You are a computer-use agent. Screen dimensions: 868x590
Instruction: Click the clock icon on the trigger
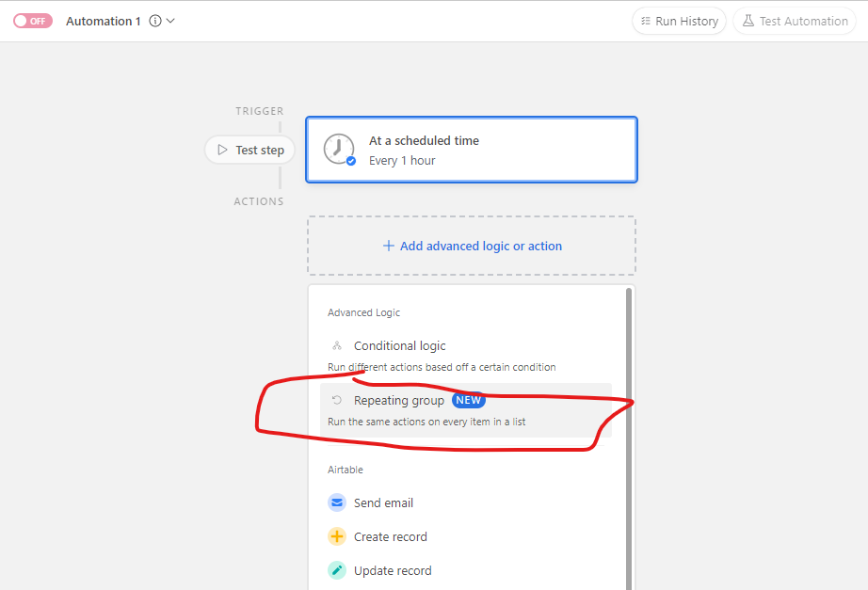click(339, 149)
